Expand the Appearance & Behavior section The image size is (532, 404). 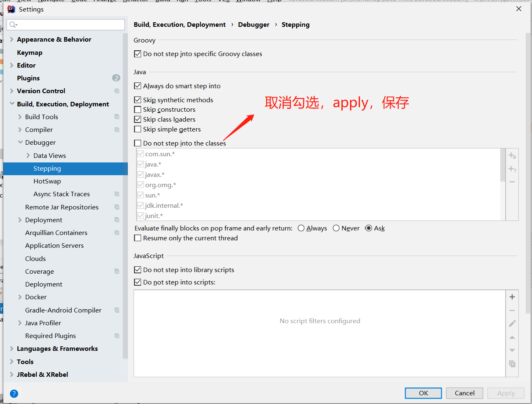point(12,40)
